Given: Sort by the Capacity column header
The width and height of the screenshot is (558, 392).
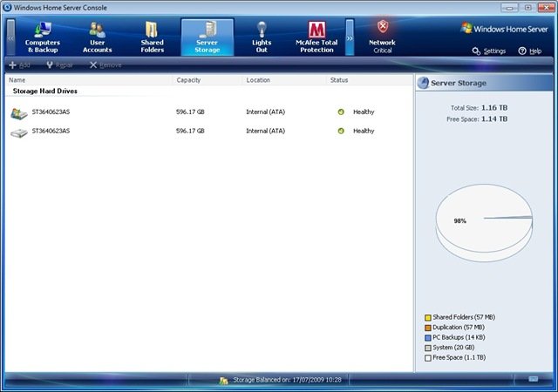Looking at the screenshot, I should [x=208, y=80].
